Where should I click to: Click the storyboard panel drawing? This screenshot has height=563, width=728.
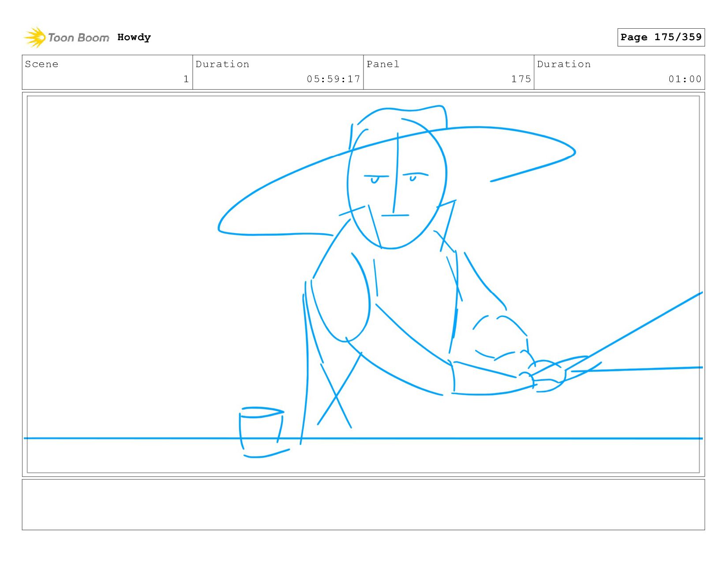363,284
